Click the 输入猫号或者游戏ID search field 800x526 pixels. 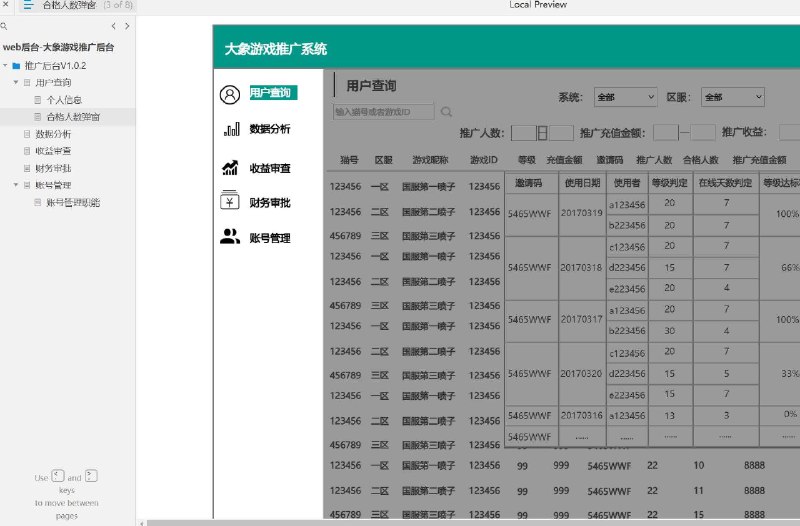pos(384,112)
